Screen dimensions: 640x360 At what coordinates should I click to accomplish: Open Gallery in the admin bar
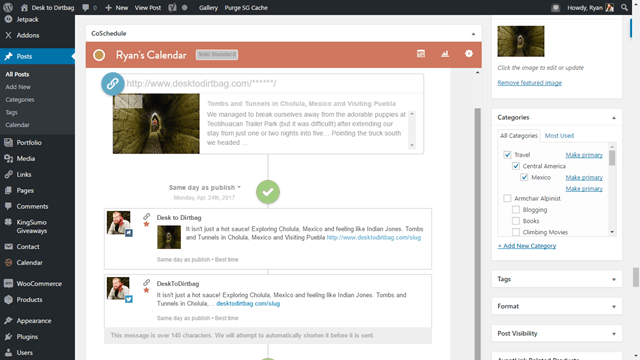(x=208, y=7)
